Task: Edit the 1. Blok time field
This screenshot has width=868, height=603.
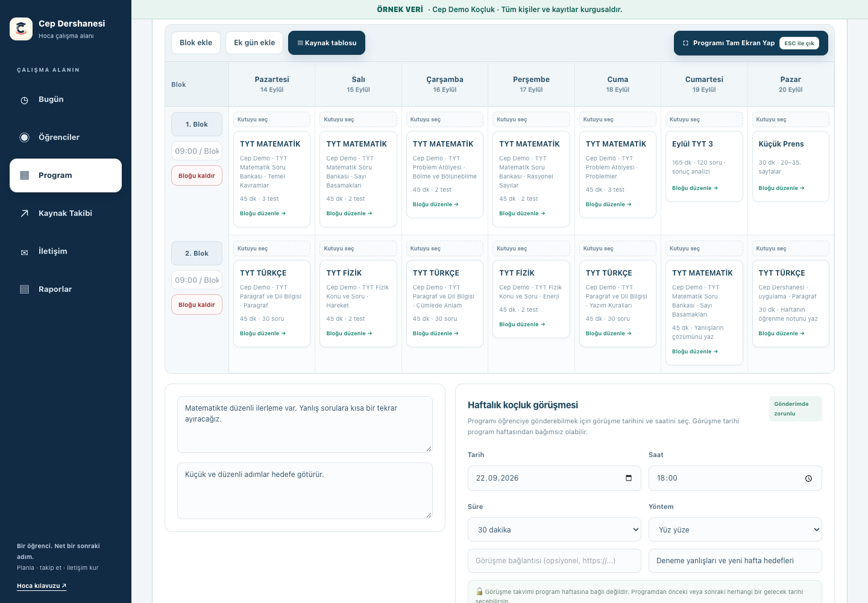Action: point(197,151)
